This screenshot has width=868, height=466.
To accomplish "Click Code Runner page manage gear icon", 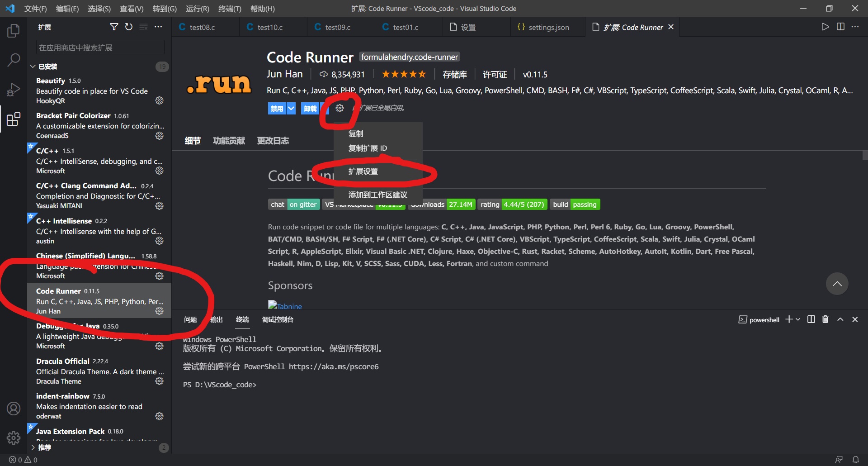I will point(340,108).
